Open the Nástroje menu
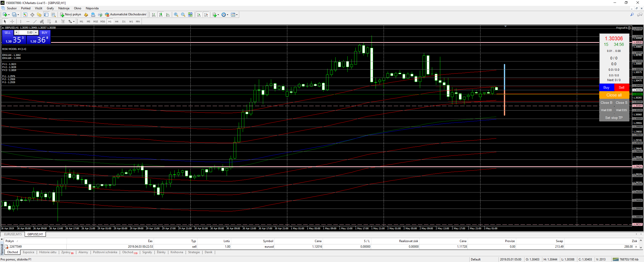644x262 pixels. pos(64,8)
